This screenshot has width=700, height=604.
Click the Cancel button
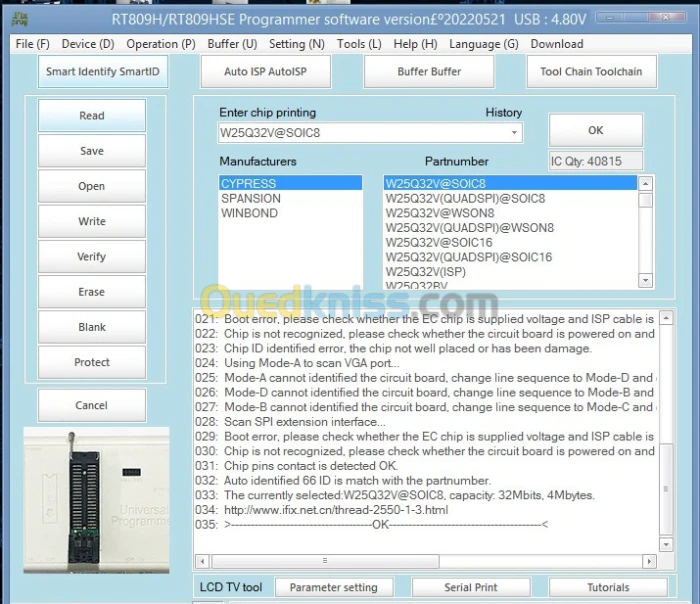(x=92, y=405)
